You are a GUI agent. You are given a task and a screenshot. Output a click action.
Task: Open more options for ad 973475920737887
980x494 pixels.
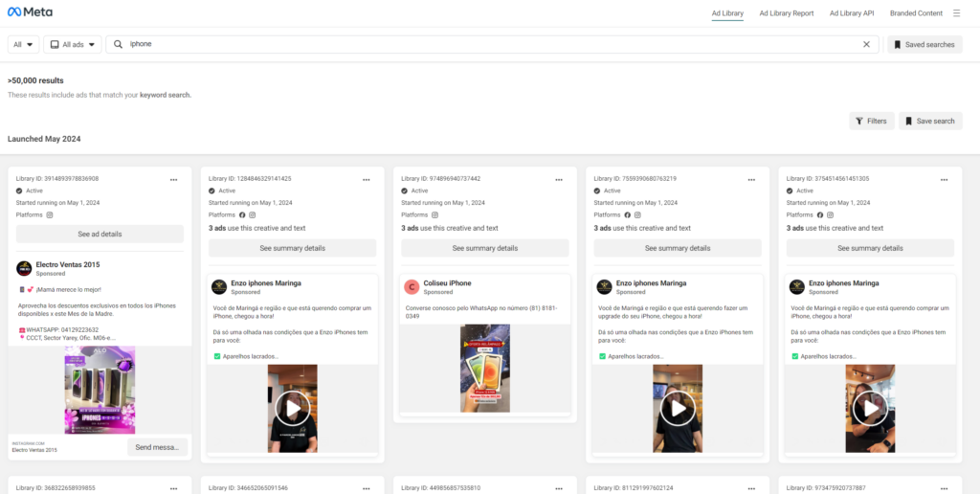pos(944,489)
